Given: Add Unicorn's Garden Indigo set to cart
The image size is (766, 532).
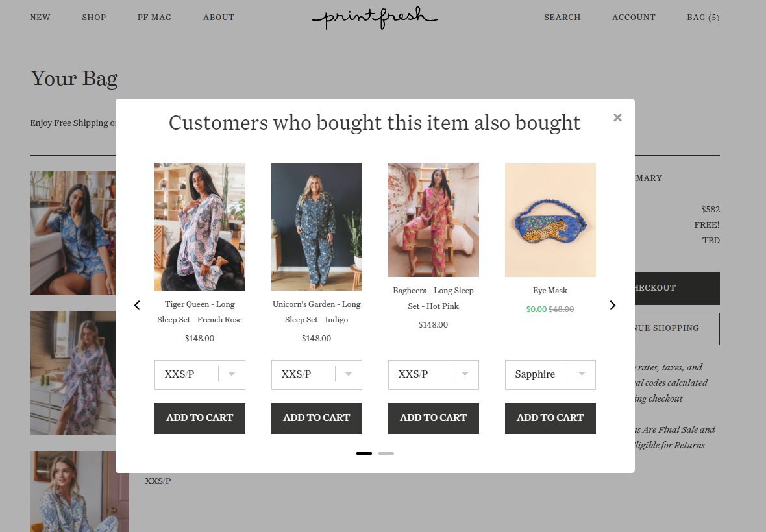Looking at the screenshot, I should pyautogui.click(x=317, y=418).
